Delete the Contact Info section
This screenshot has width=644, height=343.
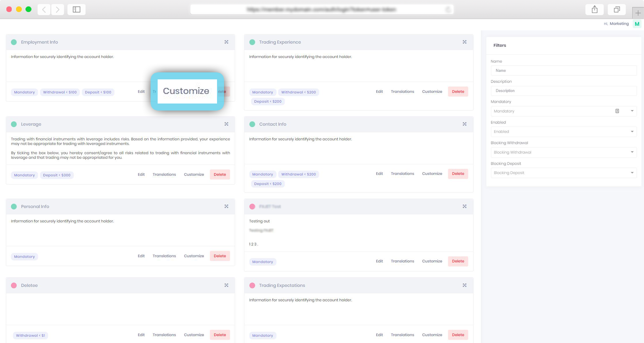coord(458,174)
